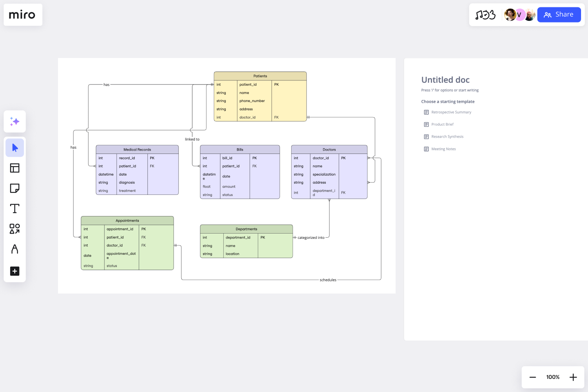
Task: Open the Research Synthesis template
Action: 448,136
